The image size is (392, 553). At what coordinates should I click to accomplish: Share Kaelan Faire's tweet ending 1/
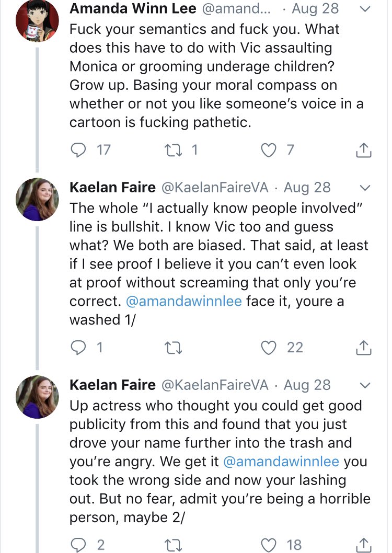(363, 348)
